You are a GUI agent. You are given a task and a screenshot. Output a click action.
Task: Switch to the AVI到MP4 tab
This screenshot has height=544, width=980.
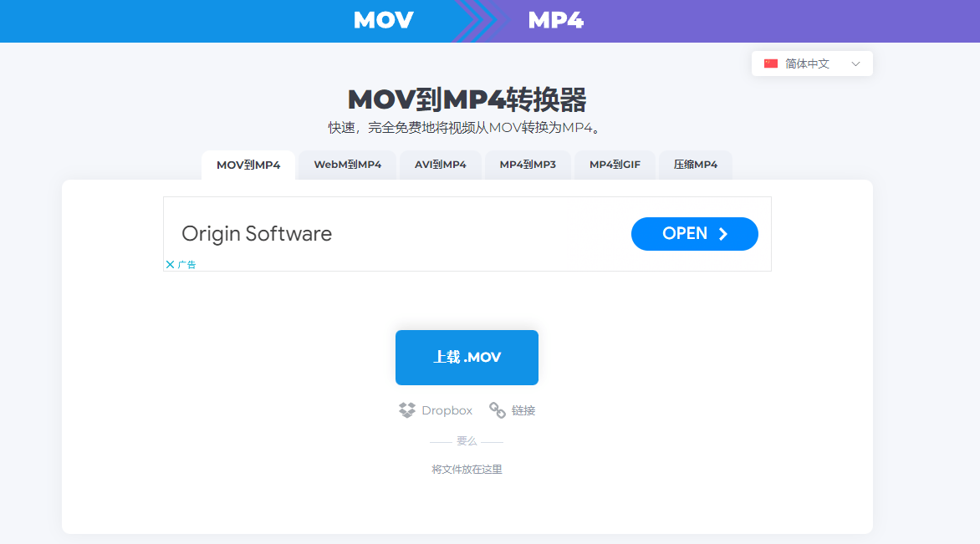coord(440,165)
